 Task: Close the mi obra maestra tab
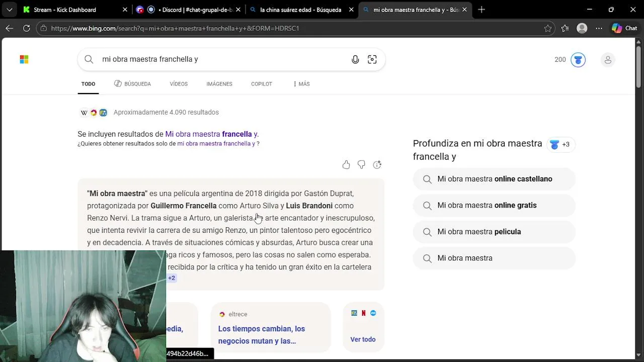coord(464,10)
